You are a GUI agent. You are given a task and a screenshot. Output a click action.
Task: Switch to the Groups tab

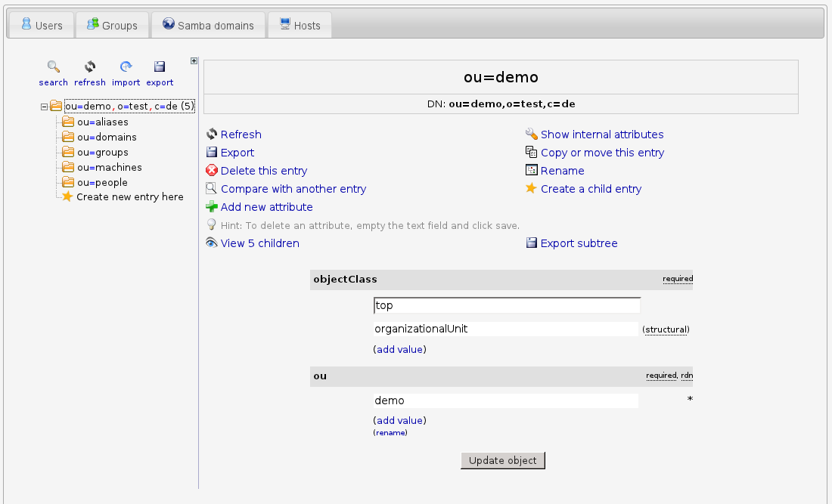click(x=112, y=25)
